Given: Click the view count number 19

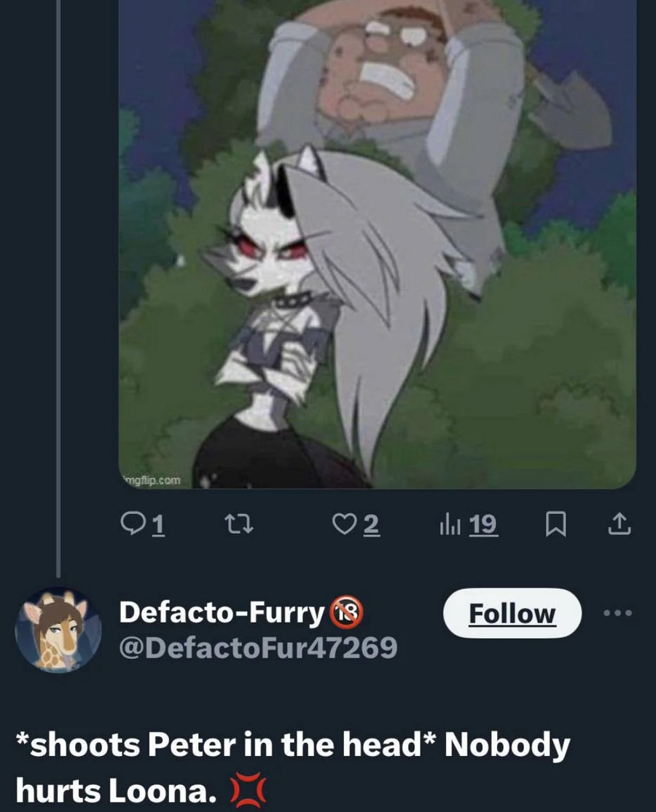Looking at the screenshot, I should click(483, 524).
